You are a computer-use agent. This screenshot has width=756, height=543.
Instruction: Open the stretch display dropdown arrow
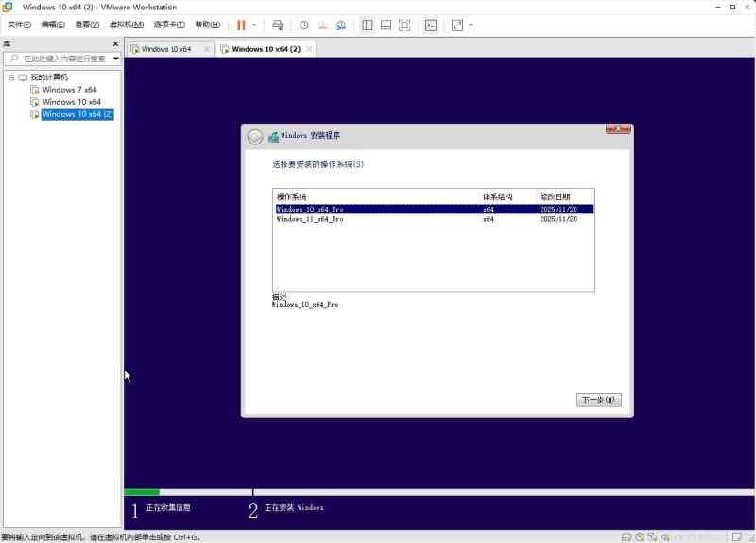pos(471,25)
